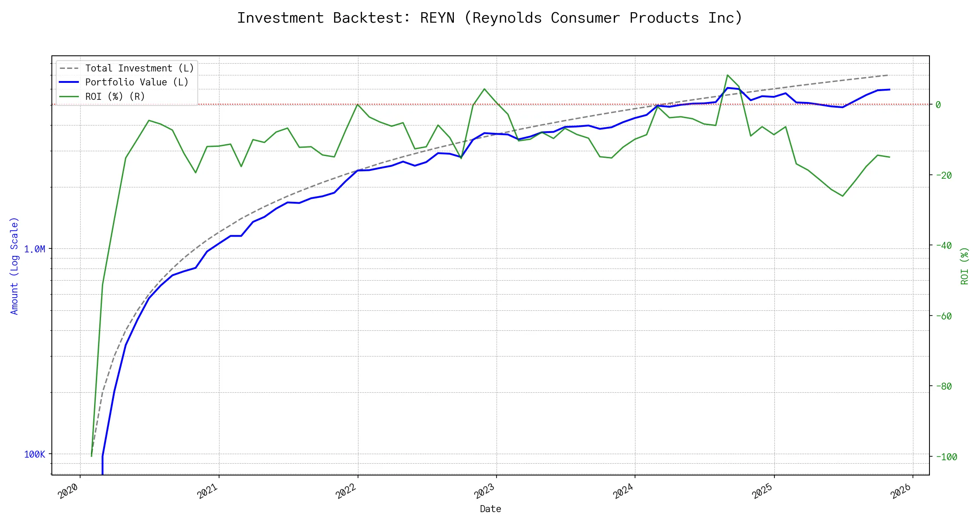Click the green legend line sample
The width and height of the screenshot is (980, 523).
pos(69,96)
